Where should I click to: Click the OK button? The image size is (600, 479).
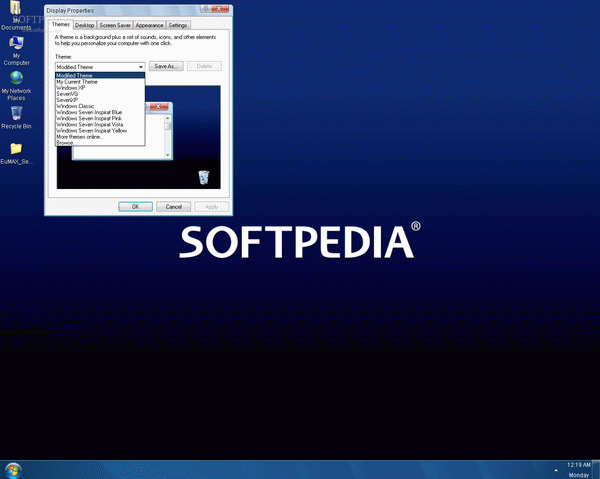tap(135, 207)
